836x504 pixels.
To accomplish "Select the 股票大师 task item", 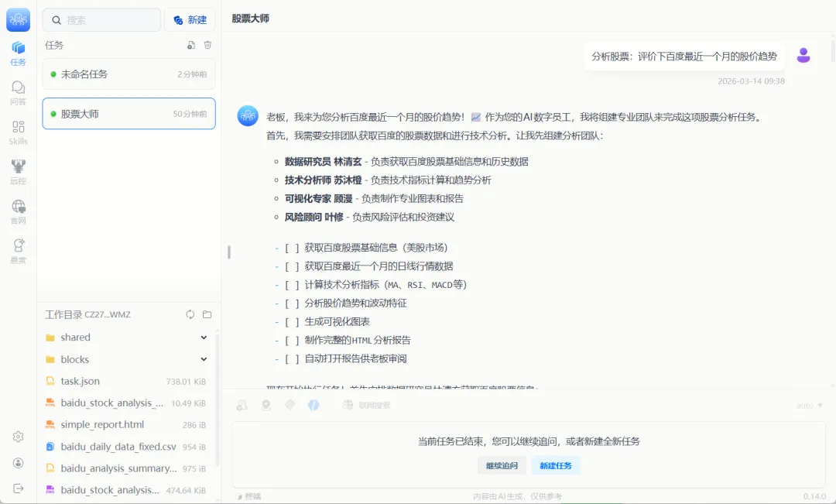I will coord(129,114).
